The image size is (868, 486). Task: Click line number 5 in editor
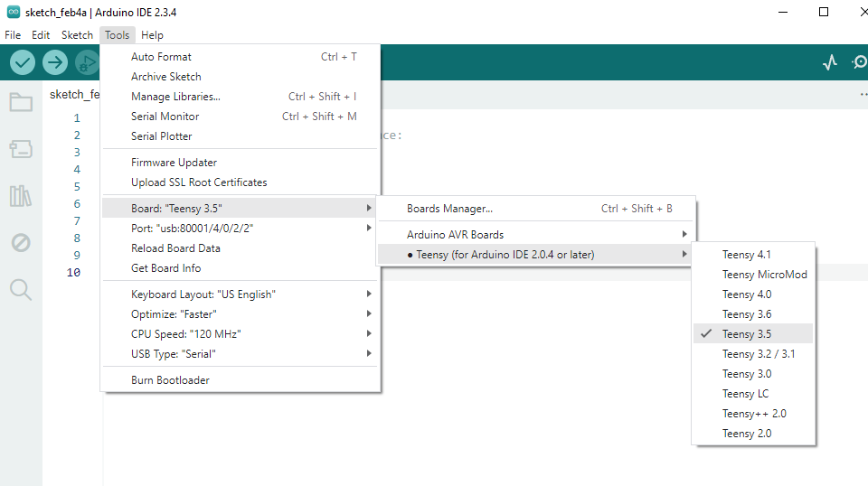(77, 187)
